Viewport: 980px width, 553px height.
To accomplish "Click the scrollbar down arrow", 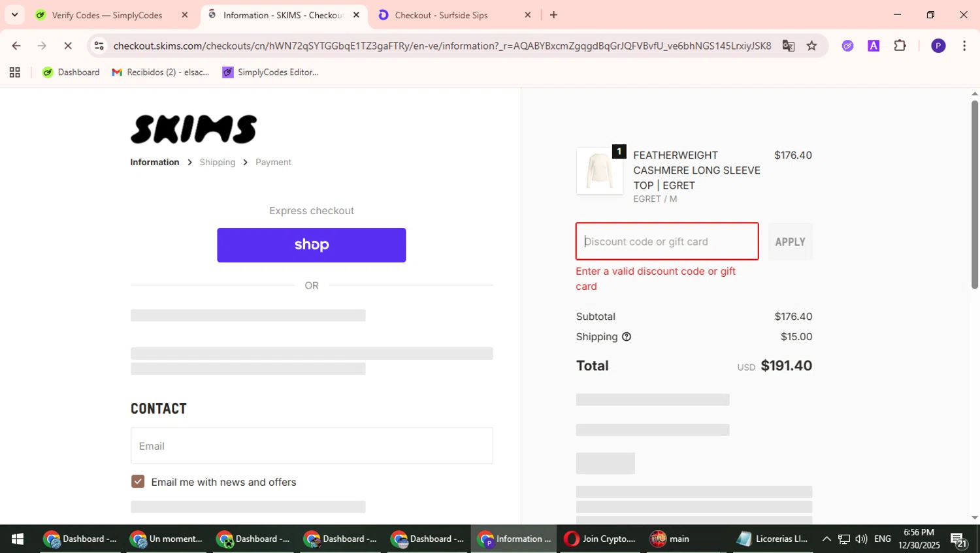I will 974,517.
